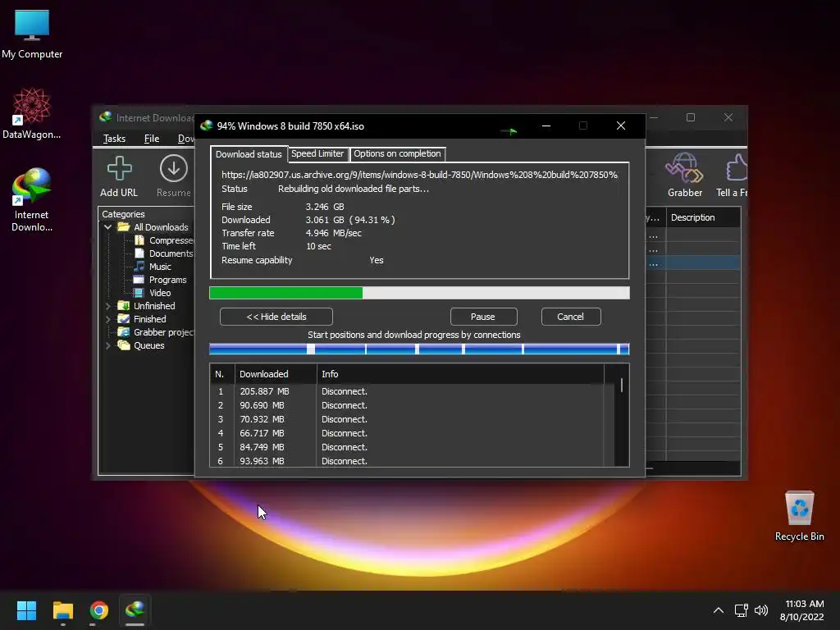Collapse the All Downloads tree node

(x=107, y=227)
